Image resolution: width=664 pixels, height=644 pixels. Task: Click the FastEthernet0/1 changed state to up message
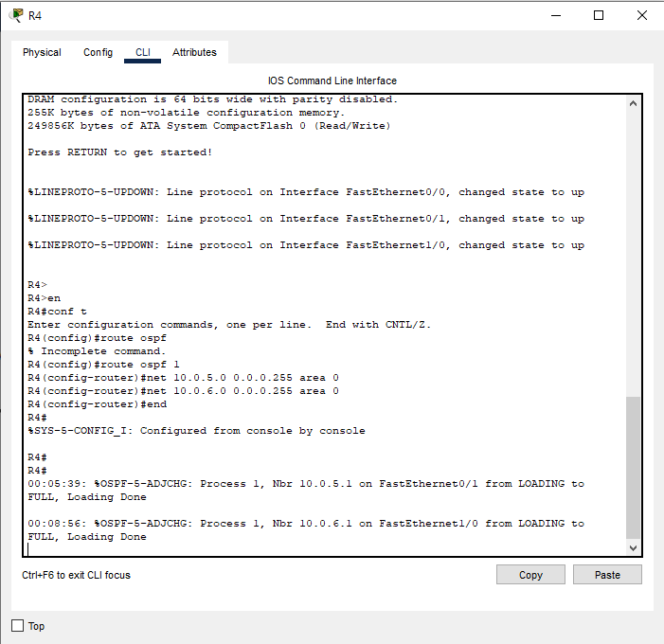(x=306, y=219)
